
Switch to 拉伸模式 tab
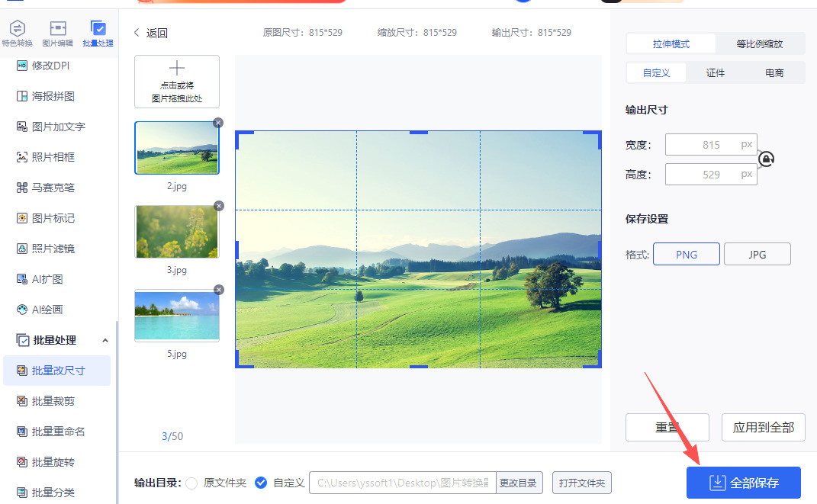coord(671,43)
